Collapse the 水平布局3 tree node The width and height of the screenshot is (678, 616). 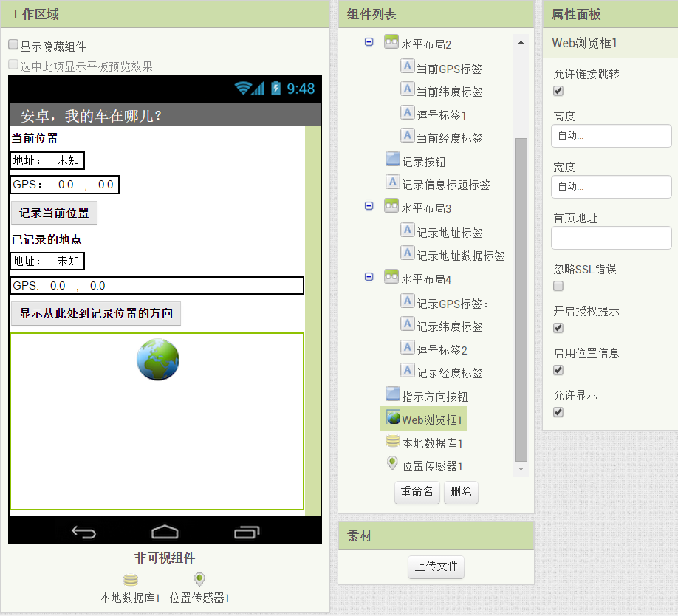[x=369, y=206]
